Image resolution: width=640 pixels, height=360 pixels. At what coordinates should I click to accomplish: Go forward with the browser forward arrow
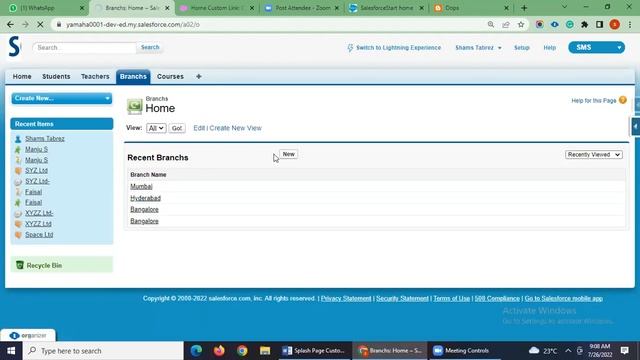point(25,24)
